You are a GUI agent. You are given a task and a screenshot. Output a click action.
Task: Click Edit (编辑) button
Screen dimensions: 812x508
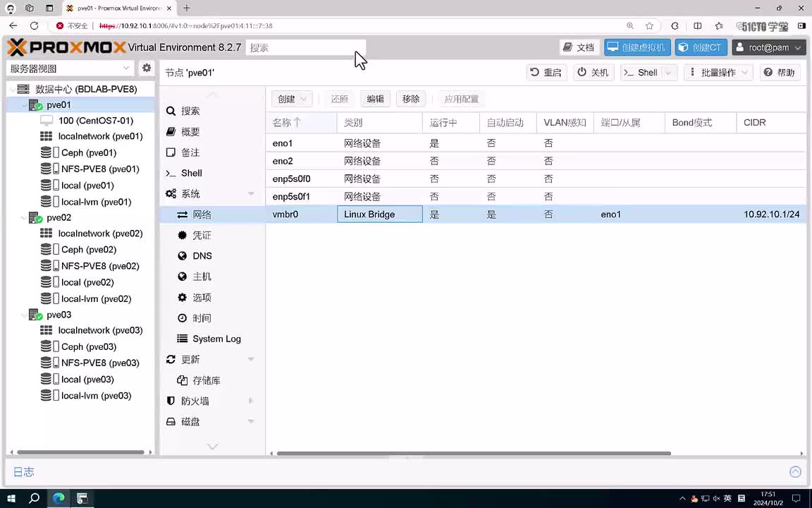pos(376,99)
